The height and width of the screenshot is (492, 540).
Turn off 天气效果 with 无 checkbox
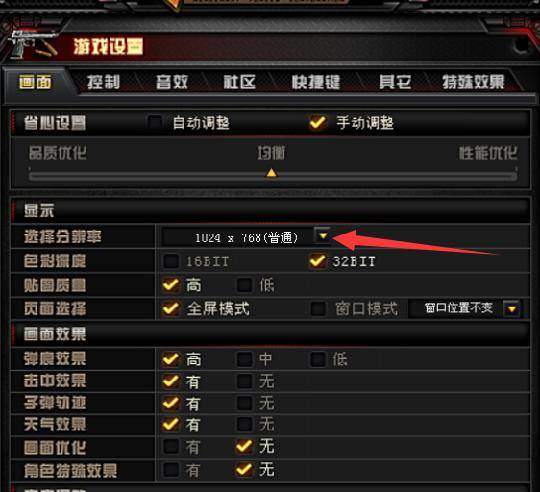coord(245,424)
